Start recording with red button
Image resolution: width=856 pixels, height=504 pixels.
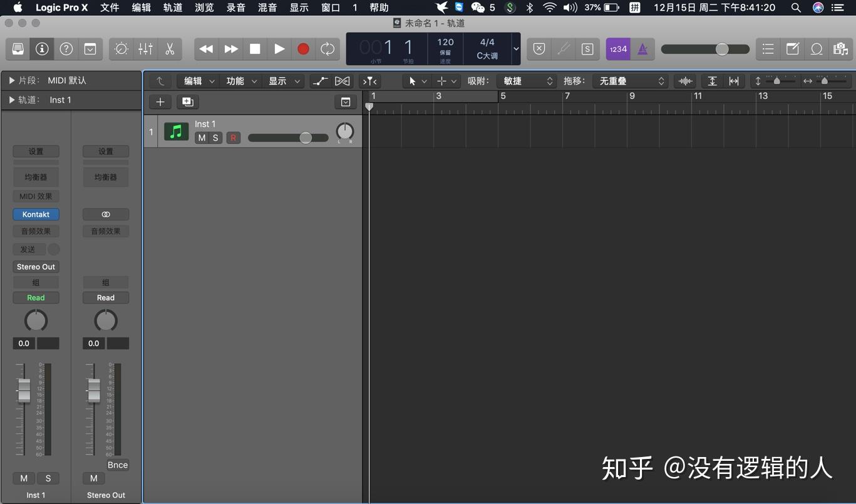pyautogui.click(x=303, y=49)
